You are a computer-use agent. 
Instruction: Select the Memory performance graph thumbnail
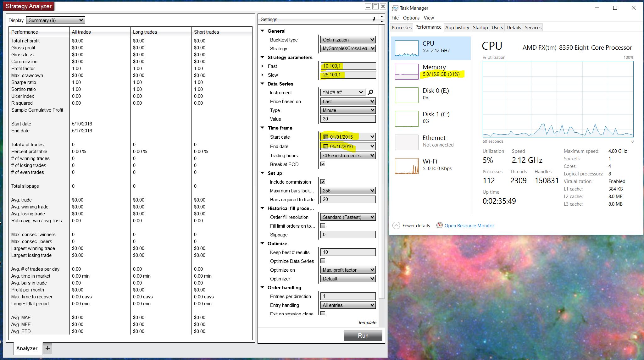click(407, 71)
